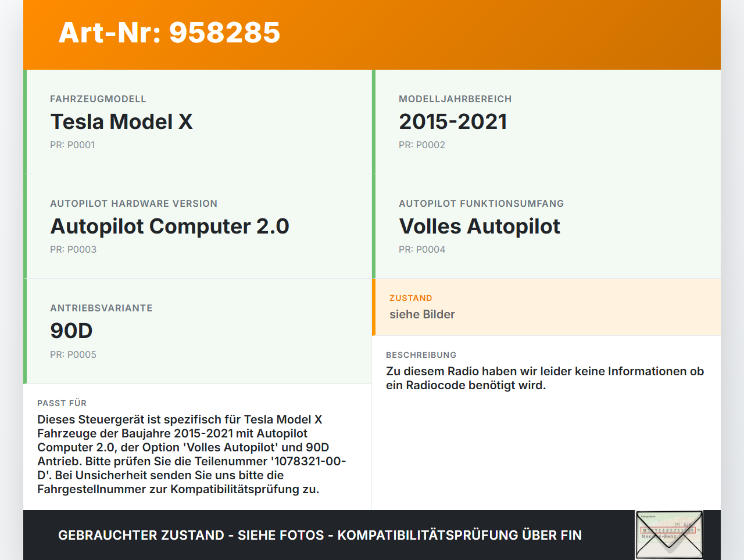Click the Beschreibung section heading
This screenshot has width=744, height=560.
click(421, 355)
